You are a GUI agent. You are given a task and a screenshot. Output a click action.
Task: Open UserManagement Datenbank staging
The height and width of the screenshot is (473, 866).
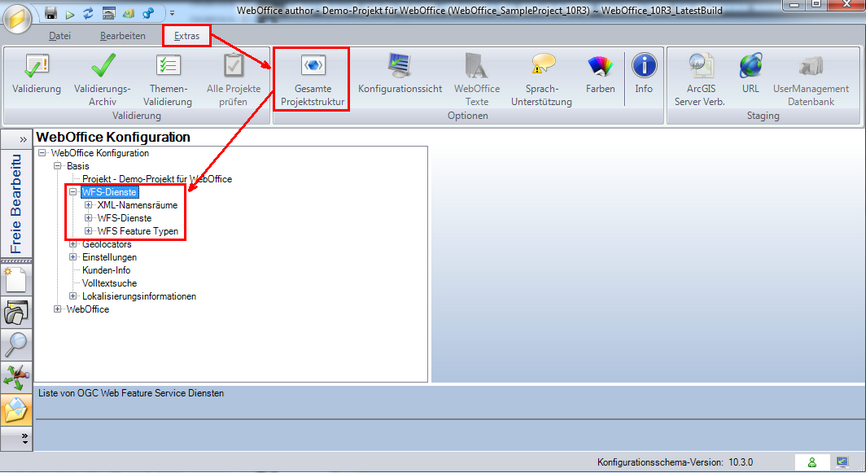pos(811,80)
